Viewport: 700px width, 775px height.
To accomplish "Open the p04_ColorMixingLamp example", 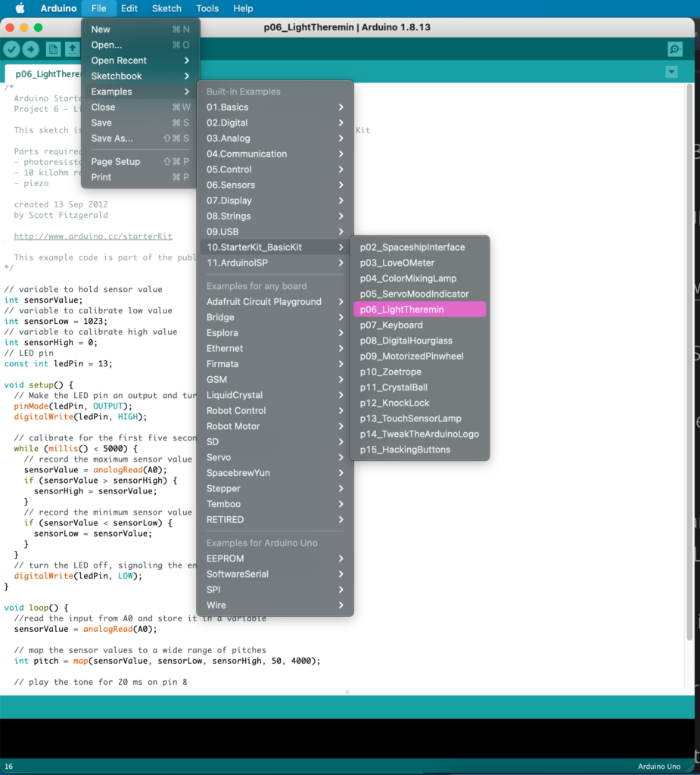I will pos(420,279).
